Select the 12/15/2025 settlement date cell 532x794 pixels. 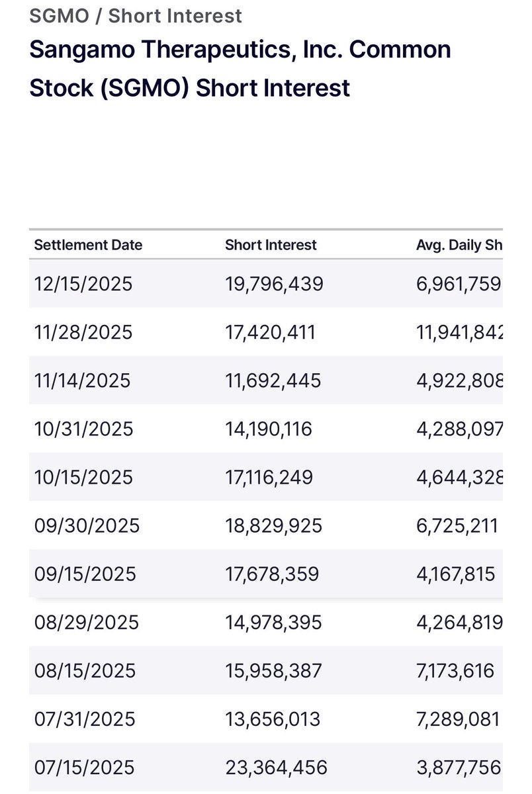83,284
